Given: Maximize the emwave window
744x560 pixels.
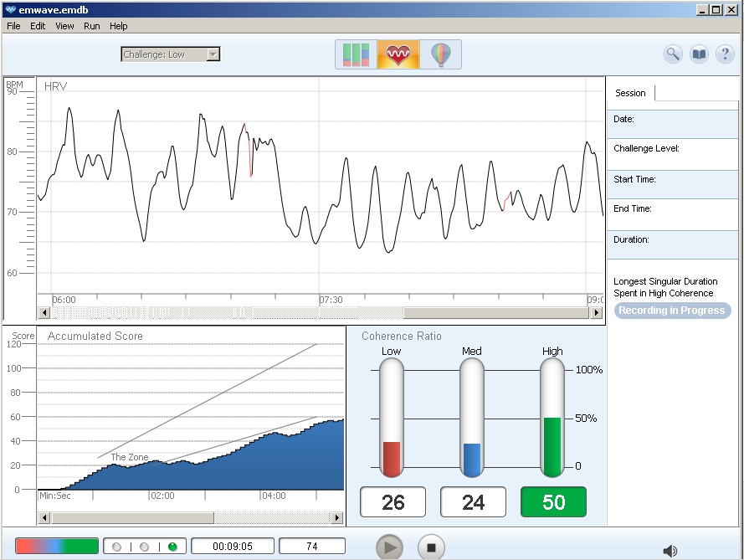Looking at the screenshot, I should (x=716, y=9).
